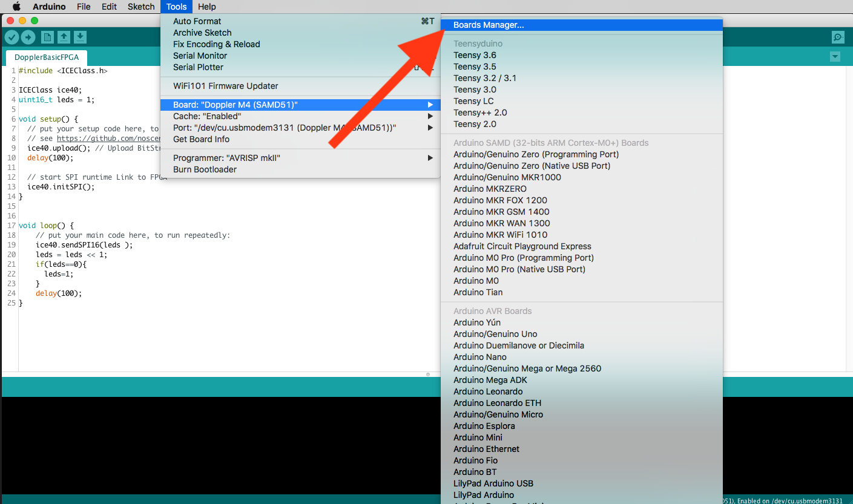This screenshot has height=504, width=853.
Task: Select Arduino M0 Pro (Programming Port)
Action: pyautogui.click(x=582, y=258)
